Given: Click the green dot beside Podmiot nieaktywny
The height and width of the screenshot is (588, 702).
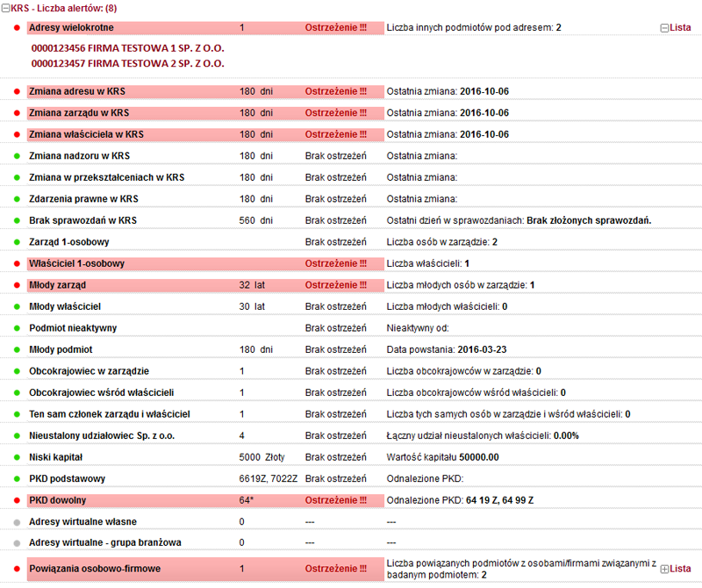Looking at the screenshot, I should (17, 328).
